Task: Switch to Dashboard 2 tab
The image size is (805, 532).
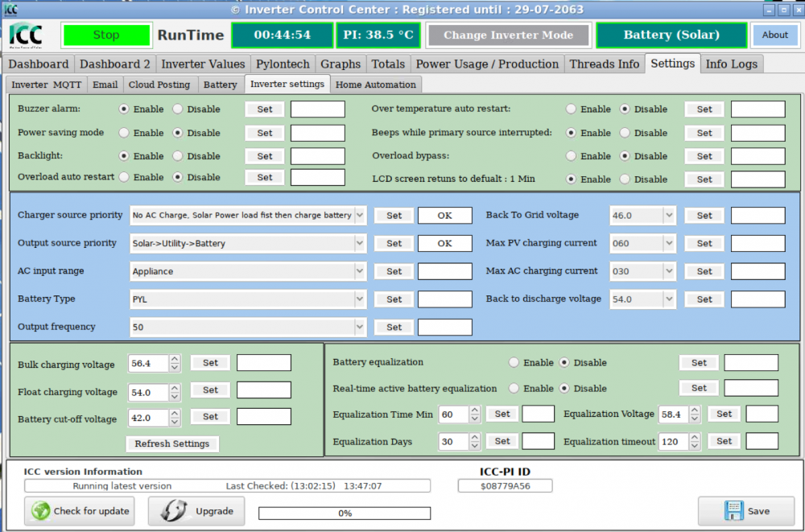Action: 115,64
